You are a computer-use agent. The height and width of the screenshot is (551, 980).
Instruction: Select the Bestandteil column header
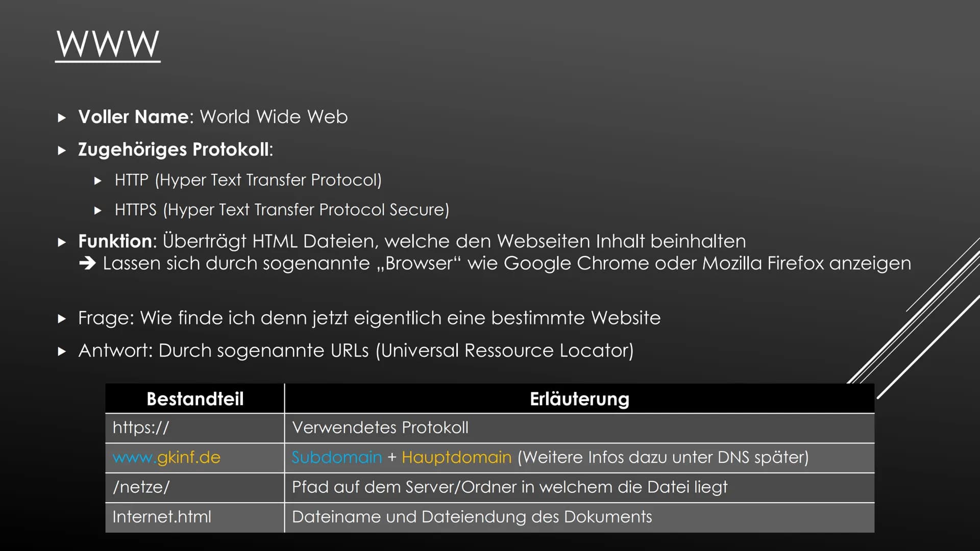(x=195, y=398)
